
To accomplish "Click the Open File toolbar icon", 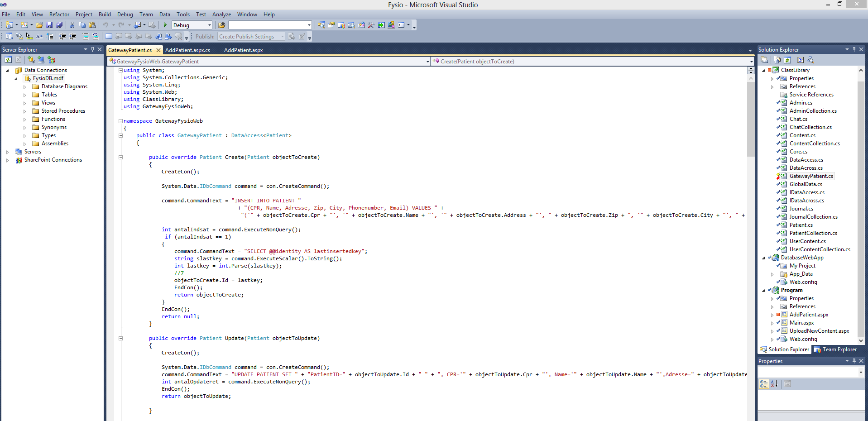I will pyautogui.click(x=39, y=25).
